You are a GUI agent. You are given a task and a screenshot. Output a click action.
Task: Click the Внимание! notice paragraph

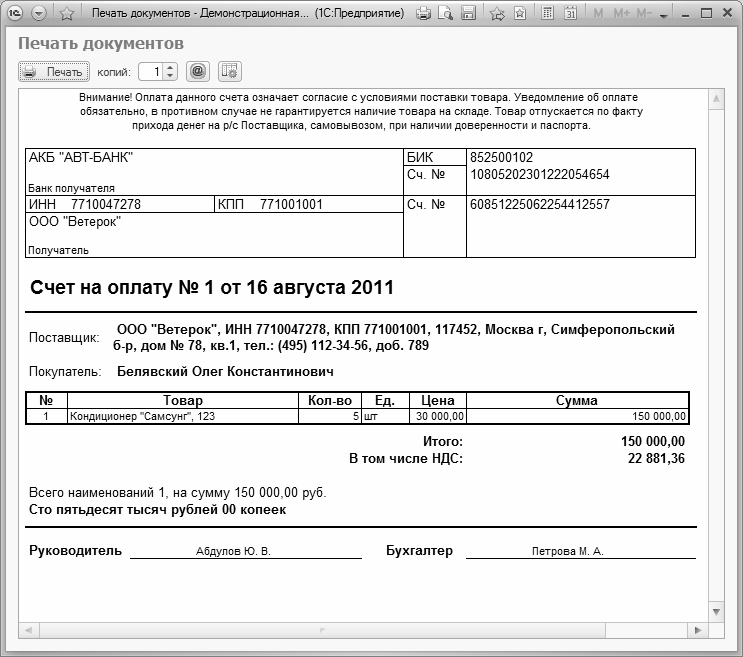click(x=361, y=111)
